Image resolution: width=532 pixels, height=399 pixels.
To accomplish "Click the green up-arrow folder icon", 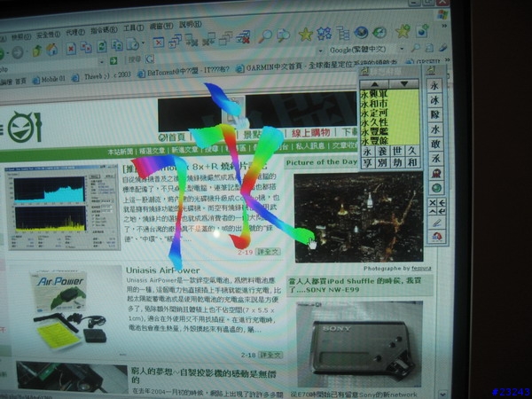I will pyautogui.click(x=36, y=51).
